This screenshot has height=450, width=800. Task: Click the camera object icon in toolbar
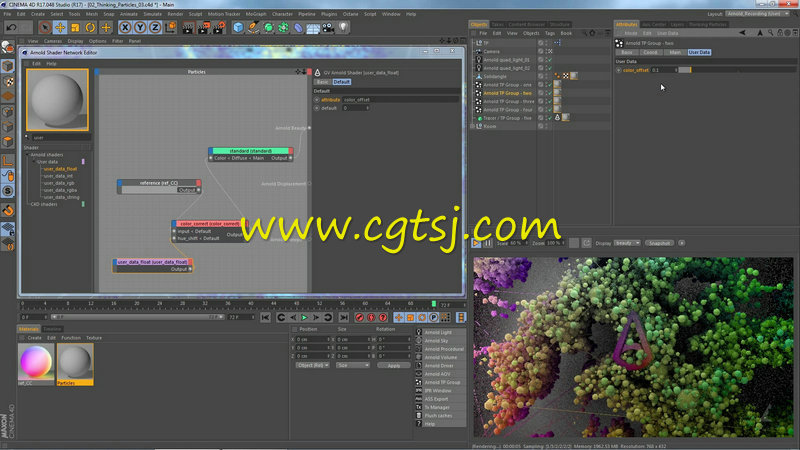[x=328, y=27]
